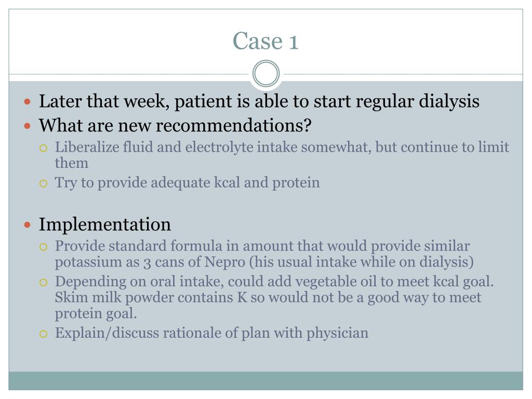Click the orange bullet beside 'Later that week'
Screen dimensions: 532x399
(28, 101)
